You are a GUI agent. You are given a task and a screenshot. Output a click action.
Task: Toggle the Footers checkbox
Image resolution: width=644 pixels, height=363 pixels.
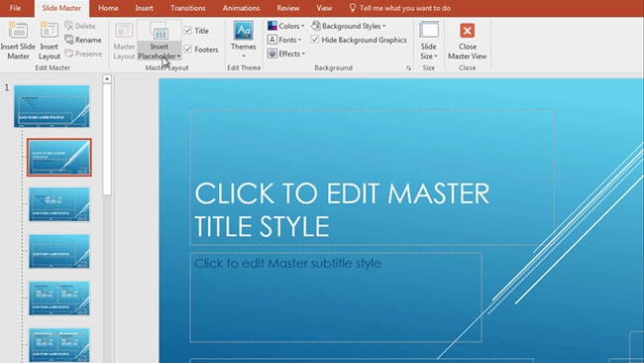[x=188, y=50]
